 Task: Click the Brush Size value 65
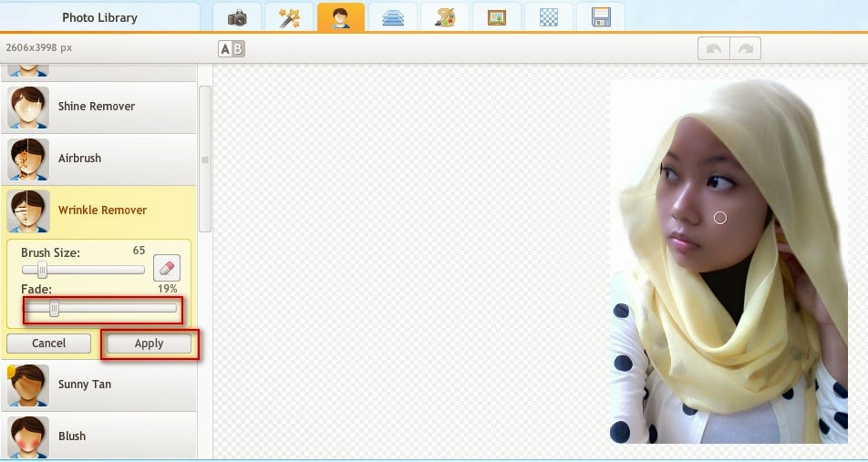click(x=139, y=251)
